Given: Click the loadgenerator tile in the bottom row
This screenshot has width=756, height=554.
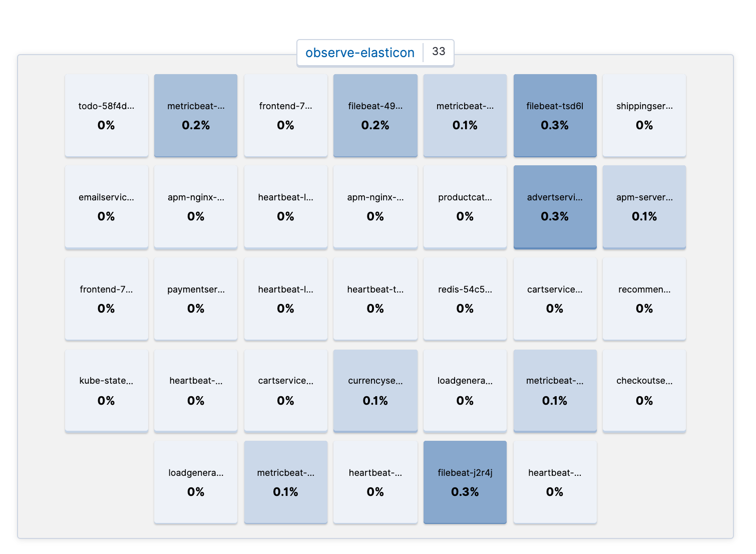Looking at the screenshot, I should (x=196, y=482).
